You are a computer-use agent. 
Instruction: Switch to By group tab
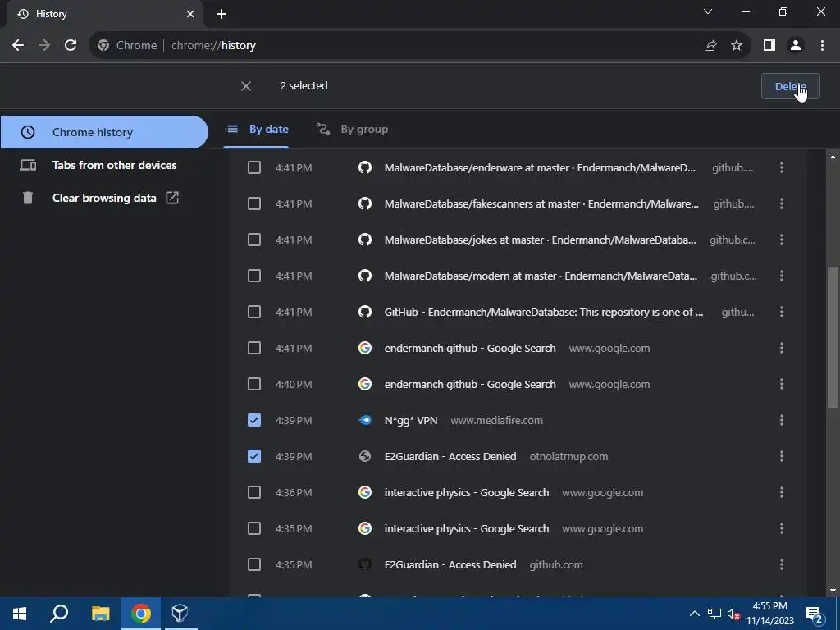(x=352, y=129)
